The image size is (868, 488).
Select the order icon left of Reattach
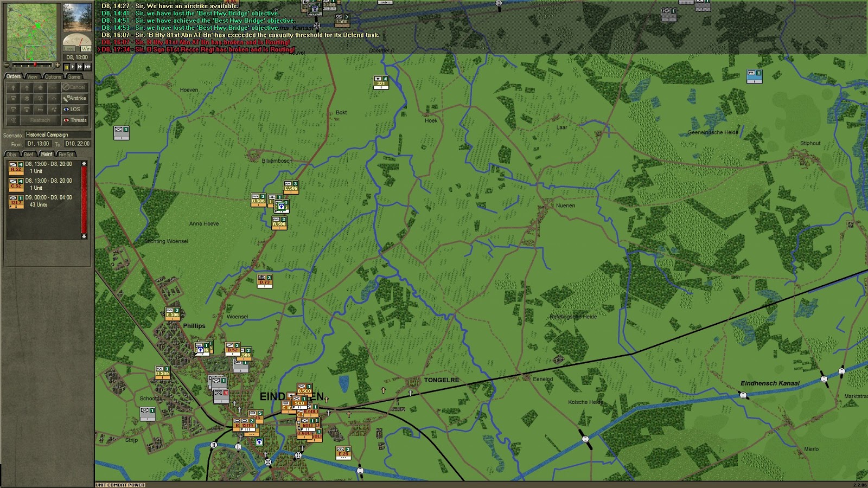pos(14,120)
